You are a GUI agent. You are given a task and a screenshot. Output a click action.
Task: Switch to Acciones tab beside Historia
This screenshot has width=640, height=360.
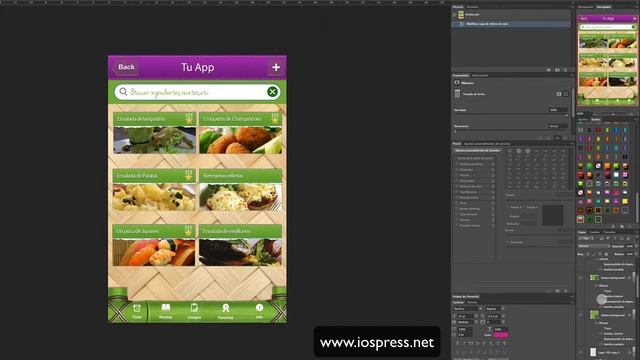[472, 7]
